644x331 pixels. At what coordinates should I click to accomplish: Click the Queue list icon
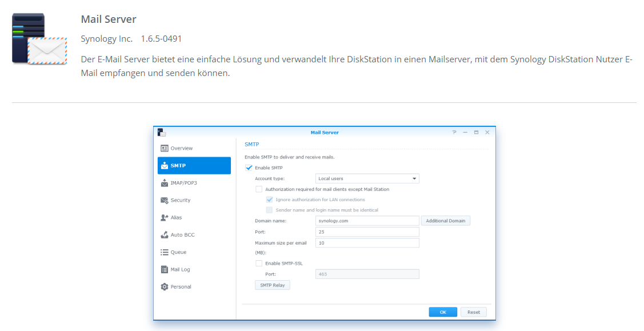click(x=165, y=252)
